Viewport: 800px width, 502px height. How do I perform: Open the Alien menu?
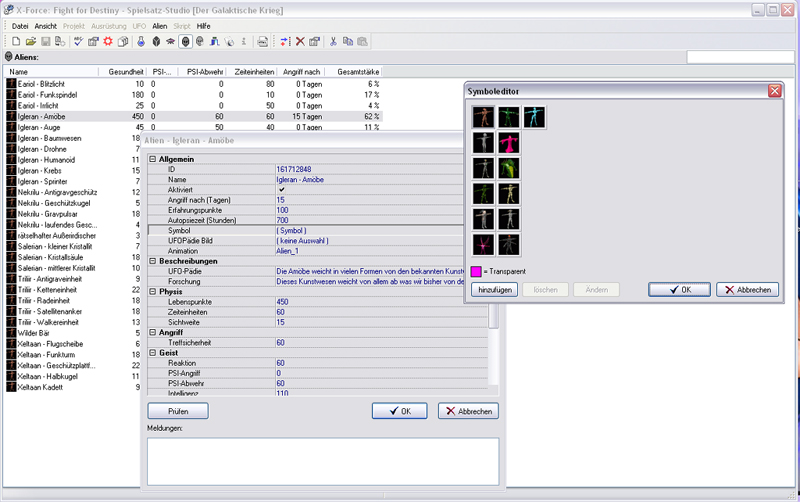(160, 26)
